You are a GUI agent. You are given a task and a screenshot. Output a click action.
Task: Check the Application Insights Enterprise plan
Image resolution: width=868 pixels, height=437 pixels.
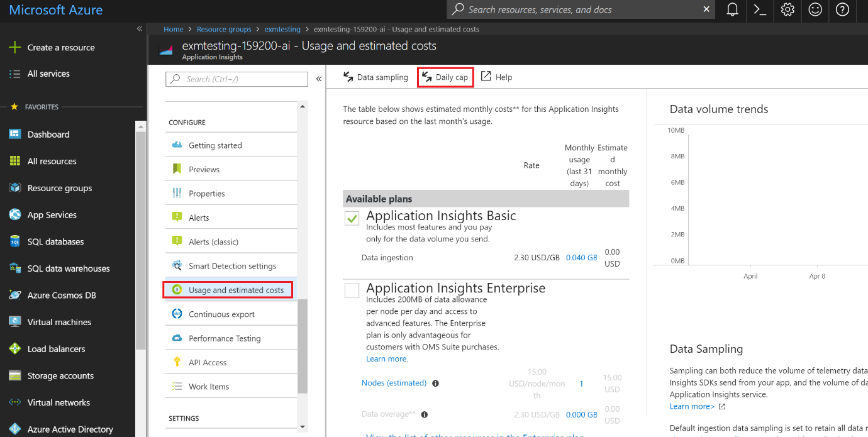(352, 290)
